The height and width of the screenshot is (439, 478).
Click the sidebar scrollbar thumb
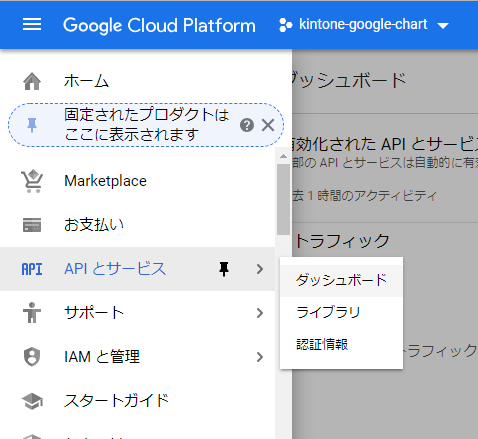tap(283, 199)
